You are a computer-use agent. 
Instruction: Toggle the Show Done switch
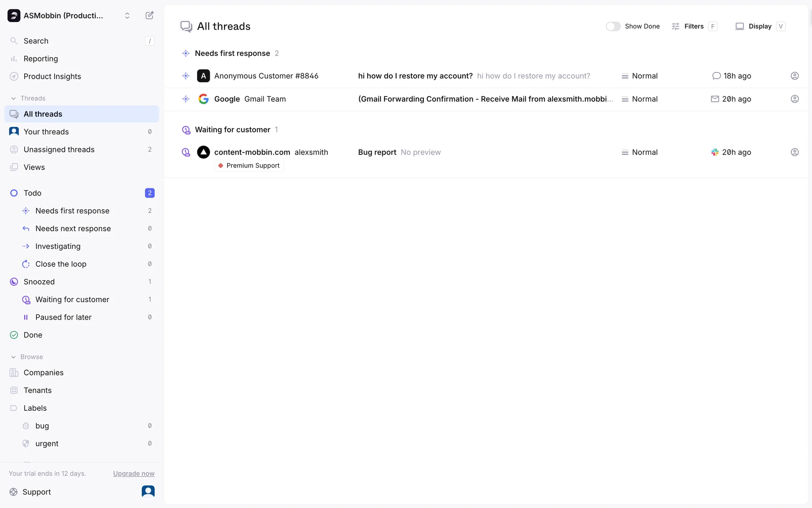[x=613, y=26]
